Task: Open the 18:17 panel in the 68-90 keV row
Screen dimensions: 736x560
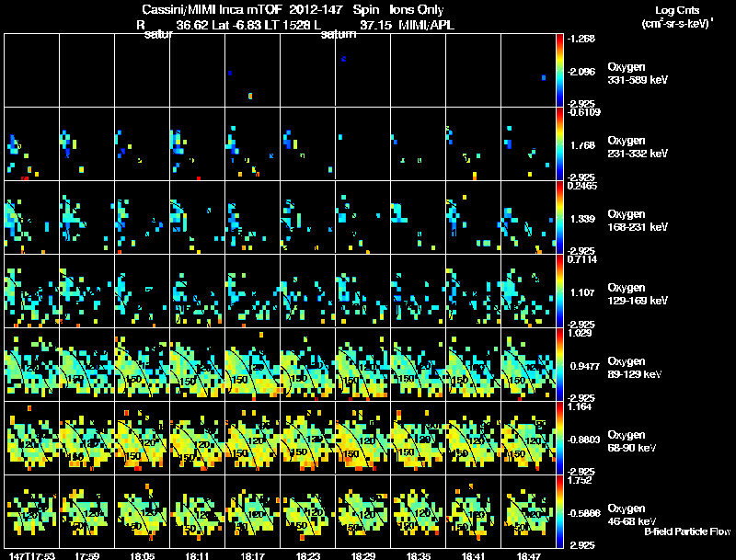Action: tap(252, 438)
